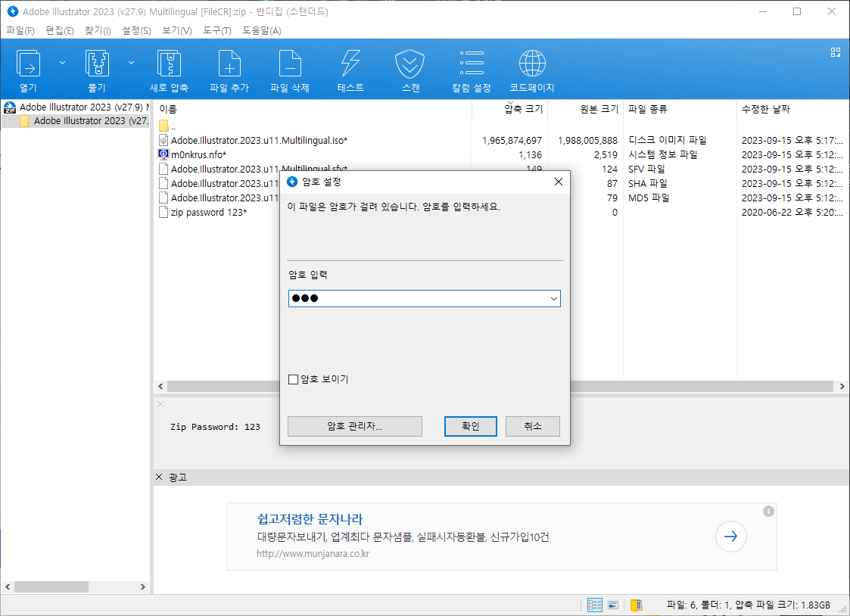Add files with the 파일 추가 icon
This screenshot has height=616, width=850.
click(229, 68)
